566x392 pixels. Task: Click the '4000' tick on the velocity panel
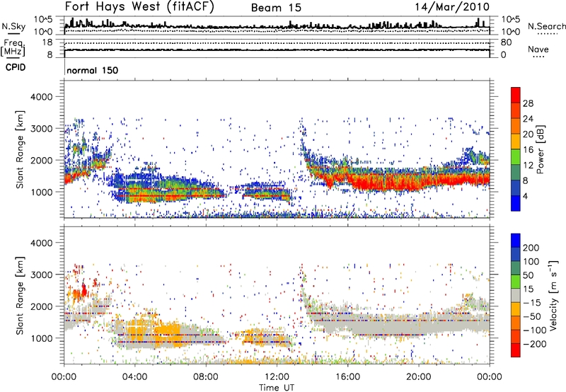pyautogui.click(x=41, y=243)
